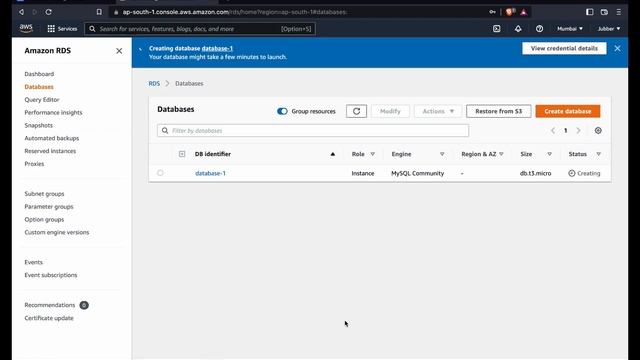Open the browser wallet icon

(x=604, y=12)
